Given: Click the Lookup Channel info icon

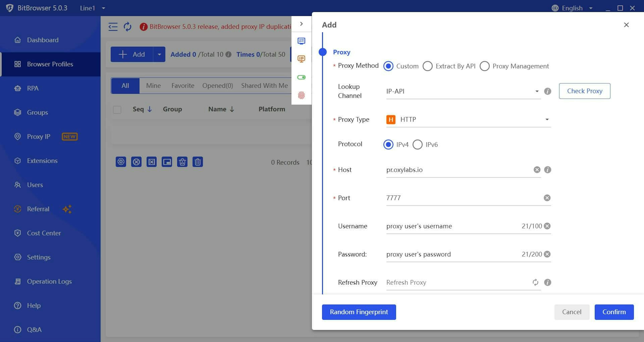Looking at the screenshot, I should 548,91.
